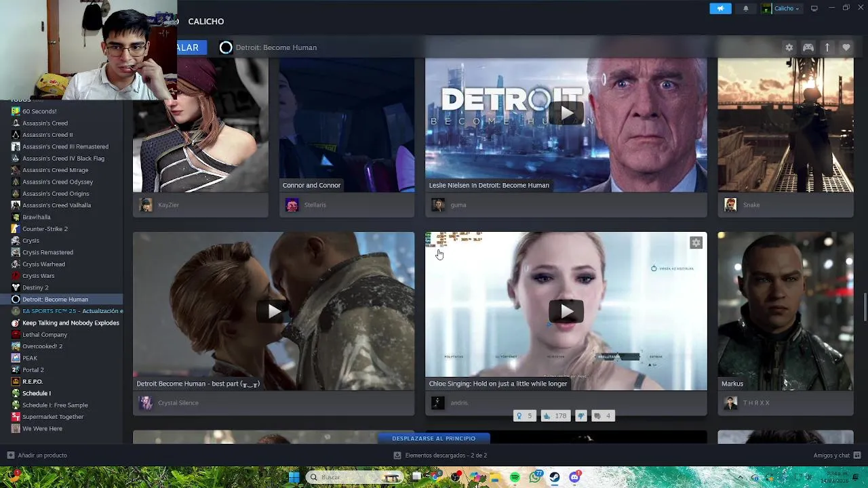Viewport: 868px width, 488px height.
Task: Open Amigos y chat panel
Action: [837, 455]
